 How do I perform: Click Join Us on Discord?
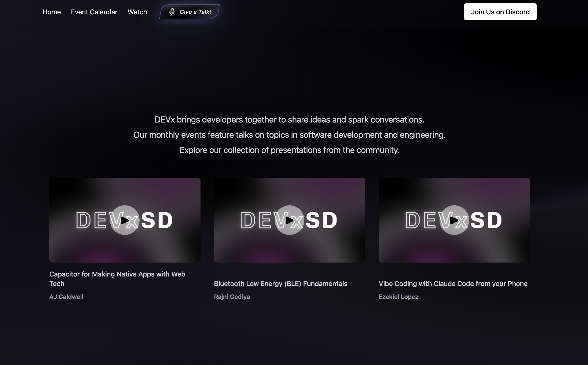pos(500,12)
